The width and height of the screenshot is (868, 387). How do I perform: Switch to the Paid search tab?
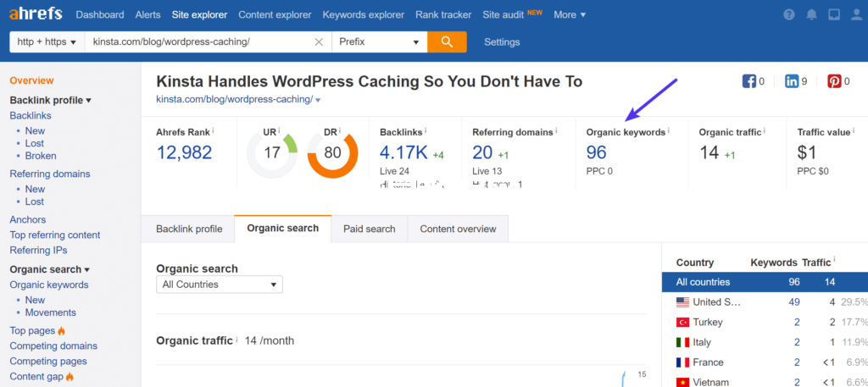pyautogui.click(x=370, y=229)
